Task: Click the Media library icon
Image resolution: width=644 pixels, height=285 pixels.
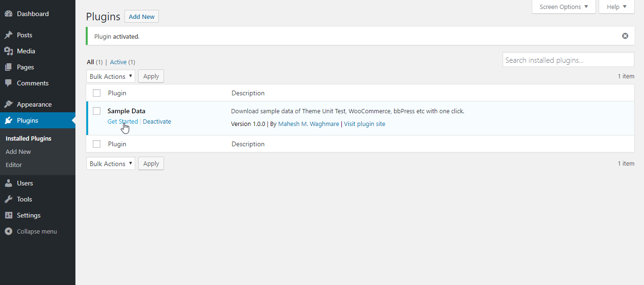Action: coord(8,51)
